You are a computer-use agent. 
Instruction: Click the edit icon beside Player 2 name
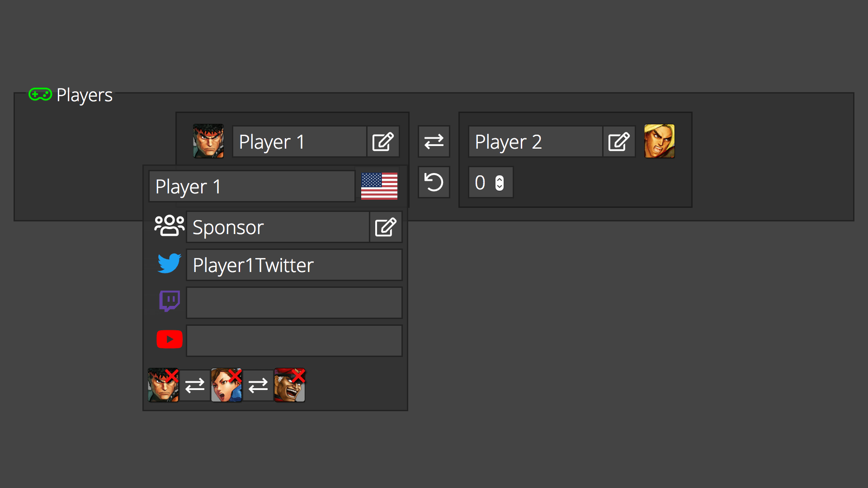619,142
